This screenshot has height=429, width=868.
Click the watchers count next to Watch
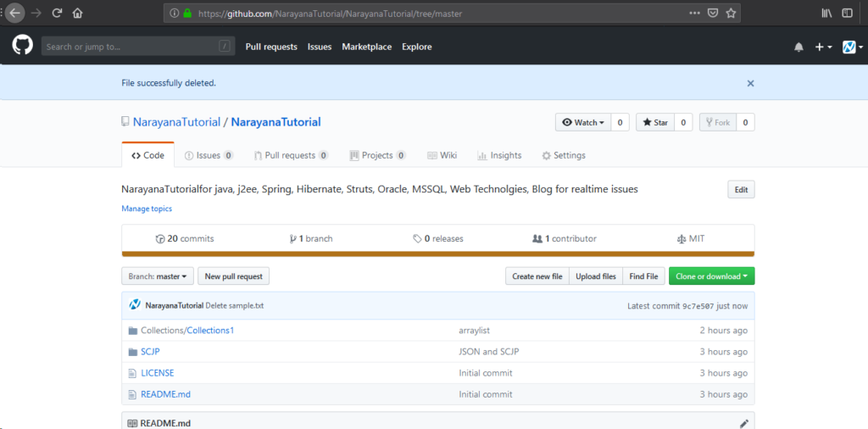(620, 122)
